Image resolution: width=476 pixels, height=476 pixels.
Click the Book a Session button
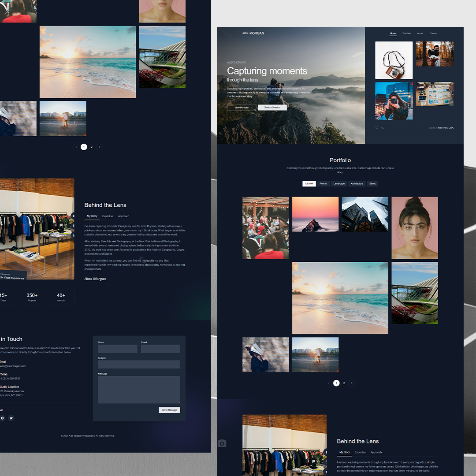272,108
